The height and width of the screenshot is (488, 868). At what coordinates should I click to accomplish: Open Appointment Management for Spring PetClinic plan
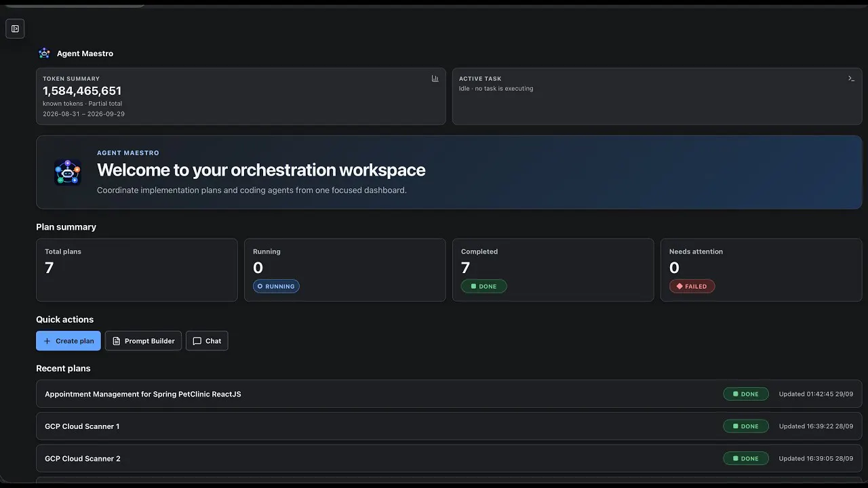[449, 394]
